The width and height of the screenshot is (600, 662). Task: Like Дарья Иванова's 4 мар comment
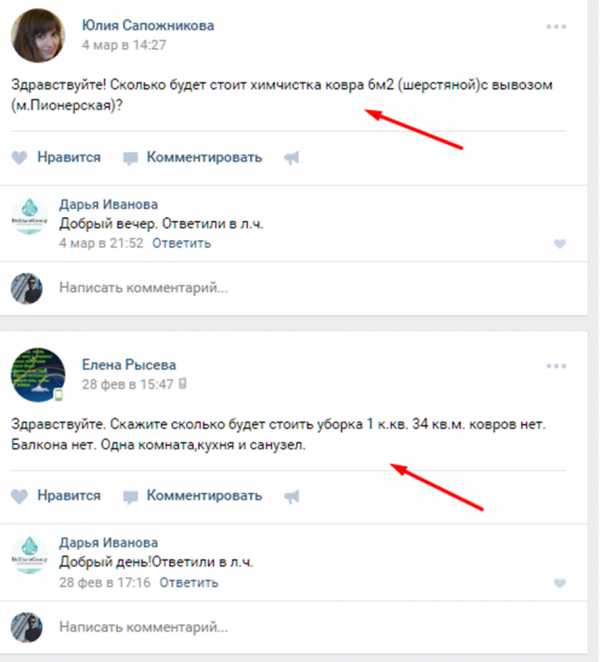tap(559, 244)
